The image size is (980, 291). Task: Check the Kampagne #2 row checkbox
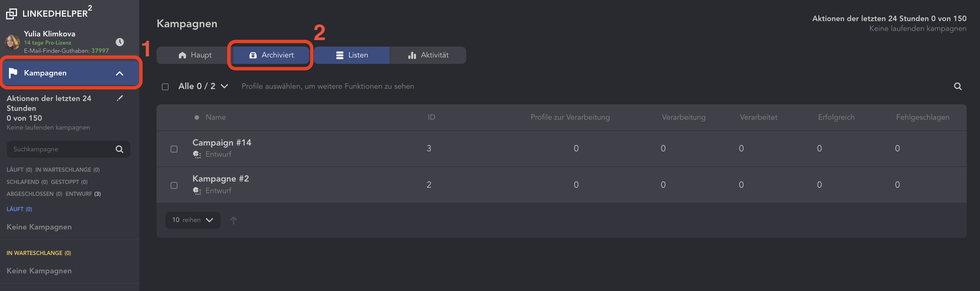(x=174, y=186)
